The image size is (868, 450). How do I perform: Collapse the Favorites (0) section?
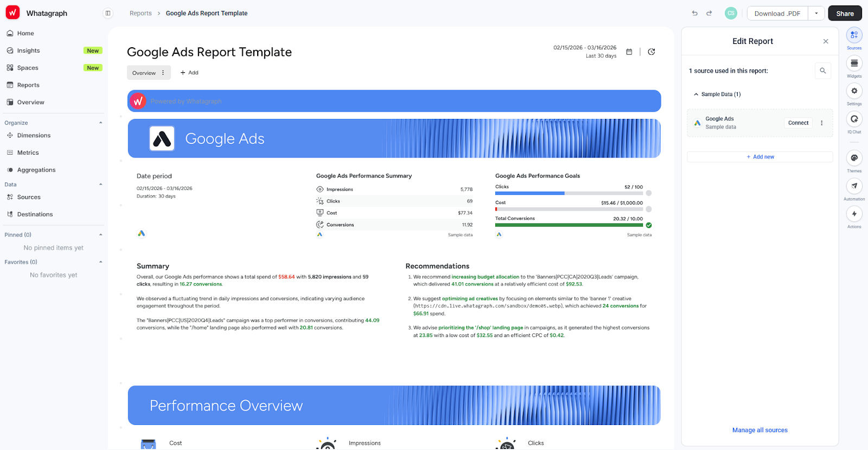pyautogui.click(x=100, y=262)
